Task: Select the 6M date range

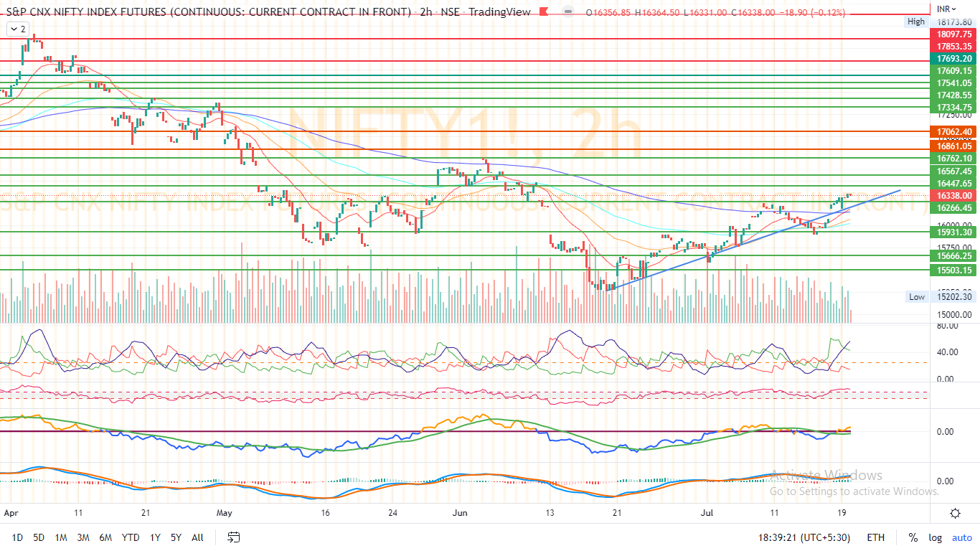Action: (105, 537)
